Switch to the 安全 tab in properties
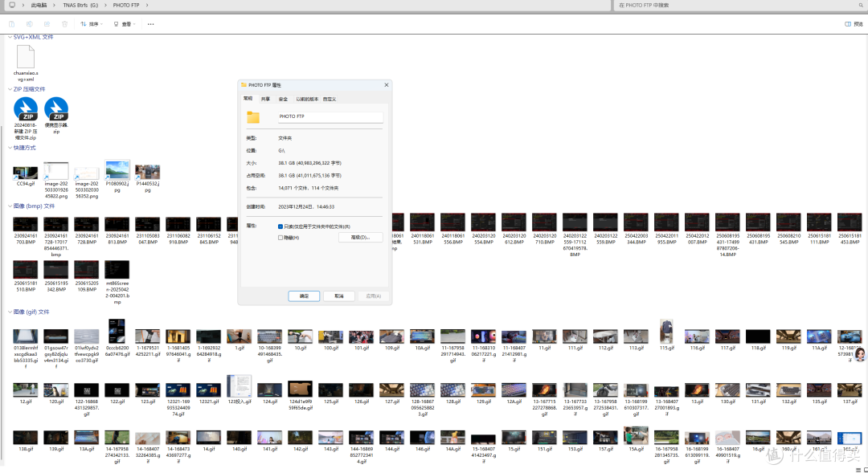 tap(284, 99)
